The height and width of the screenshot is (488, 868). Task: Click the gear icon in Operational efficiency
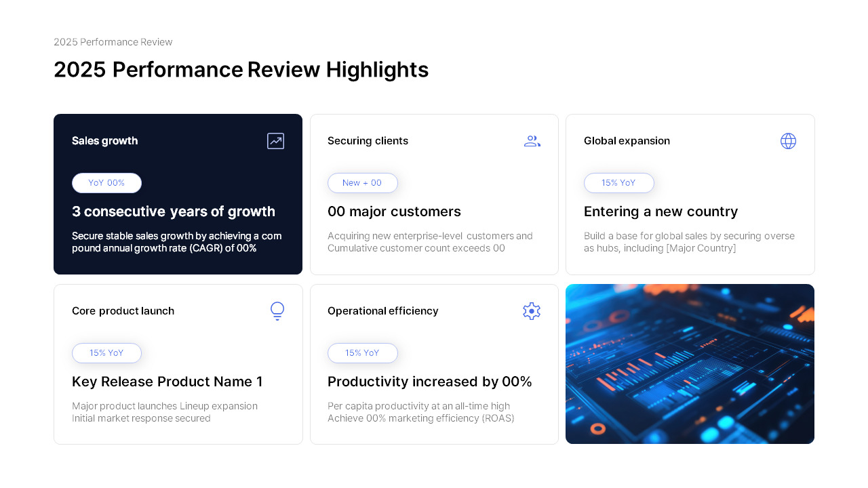[532, 311]
